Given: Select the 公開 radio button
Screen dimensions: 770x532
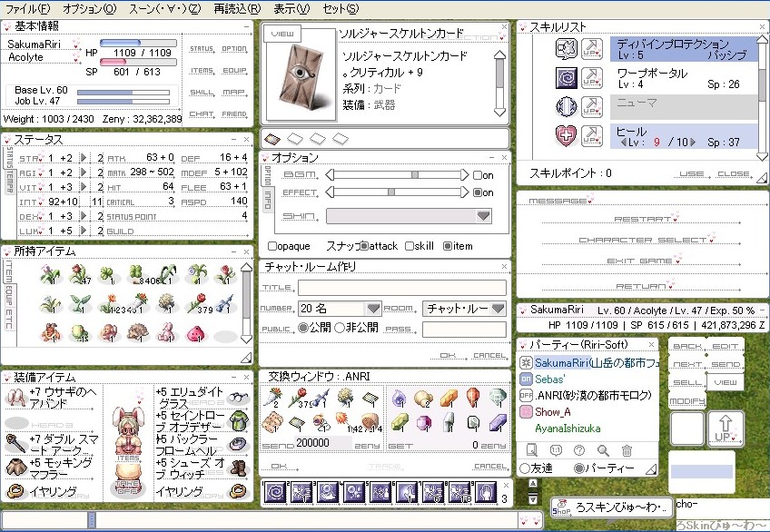Looking at the screenshot, I should (303, 328).
